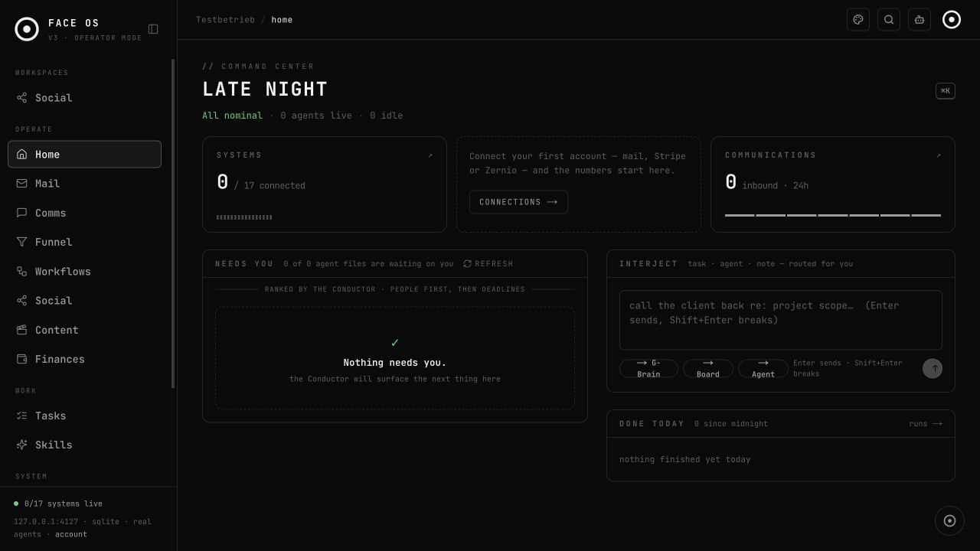Collapse the sidebar with the panel icon
The width and height of the screenshot is (980, 551).
(x=153, y=29)
